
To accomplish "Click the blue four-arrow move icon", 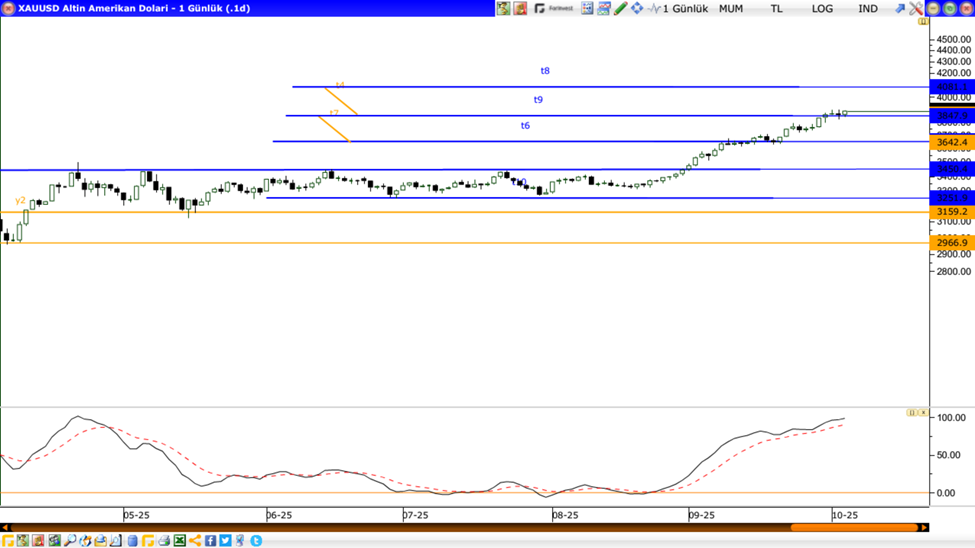I will coord(637,8).
